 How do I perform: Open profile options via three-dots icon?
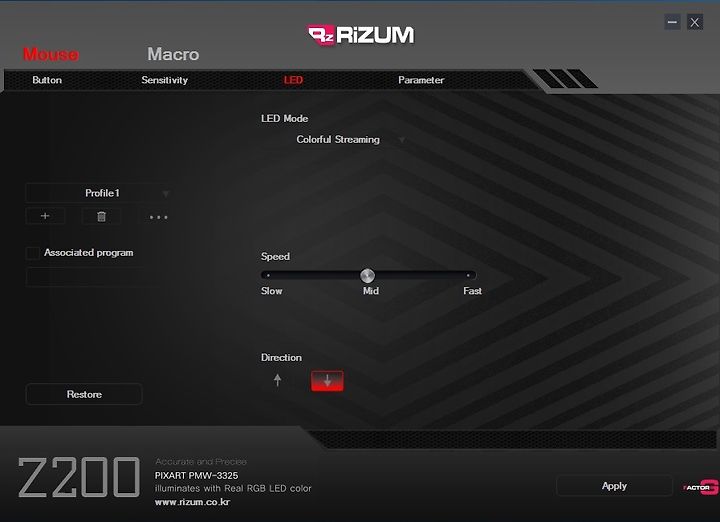click(158, 217)
